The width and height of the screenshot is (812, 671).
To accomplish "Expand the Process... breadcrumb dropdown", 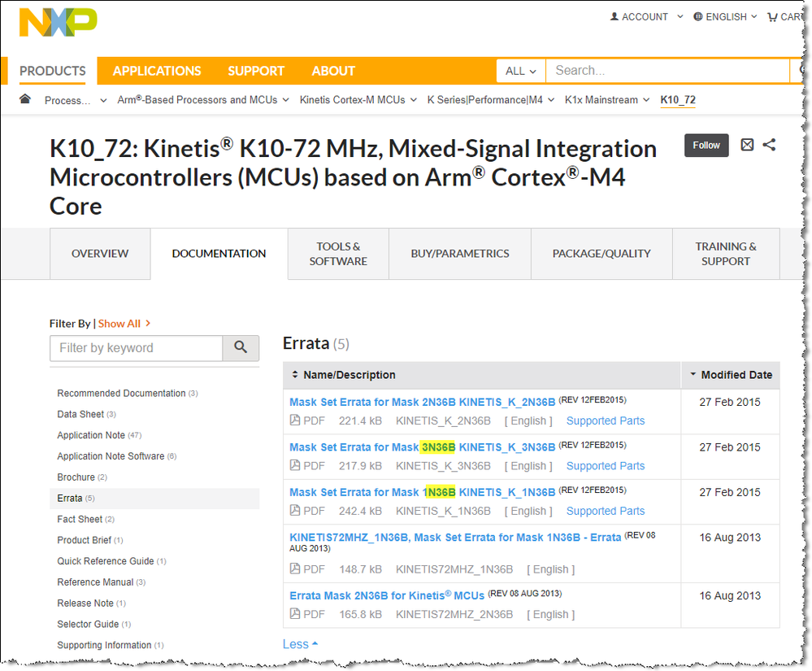I will pos(103,101).
